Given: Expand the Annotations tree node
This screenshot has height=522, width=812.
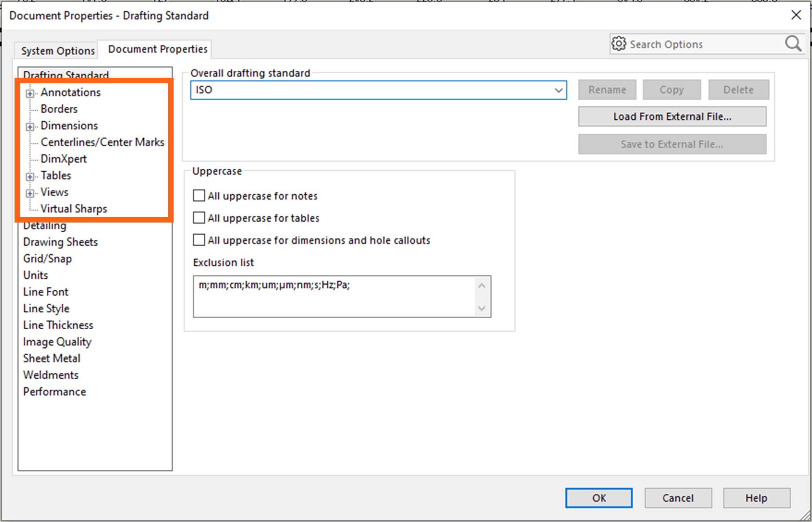Looking at the screenshot, I should (30, 93).
